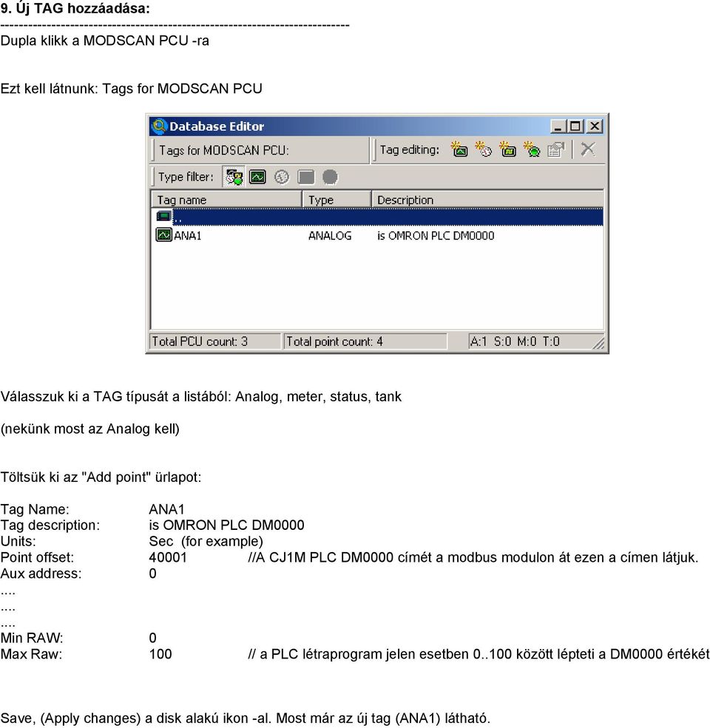Click the window resize grip corner

click(598, 343)
